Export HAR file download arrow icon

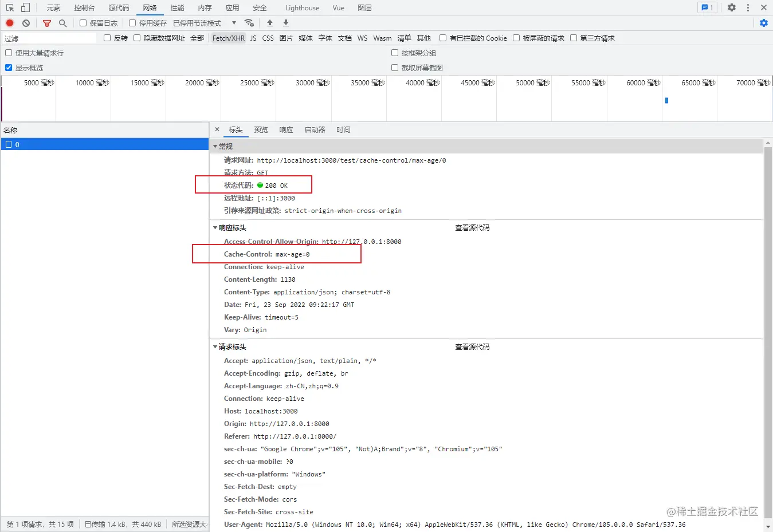point(286,23)
